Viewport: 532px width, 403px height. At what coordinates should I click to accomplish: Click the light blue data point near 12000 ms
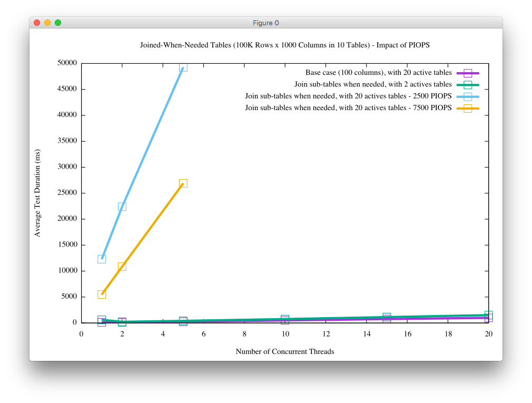(102, 259)
